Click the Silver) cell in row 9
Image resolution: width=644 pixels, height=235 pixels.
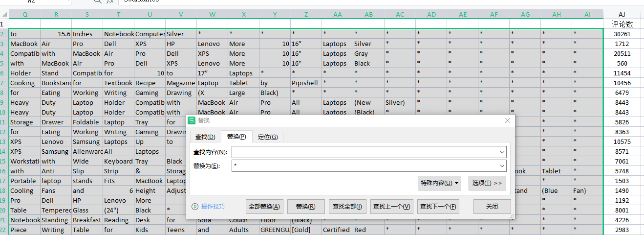(400, 102)
